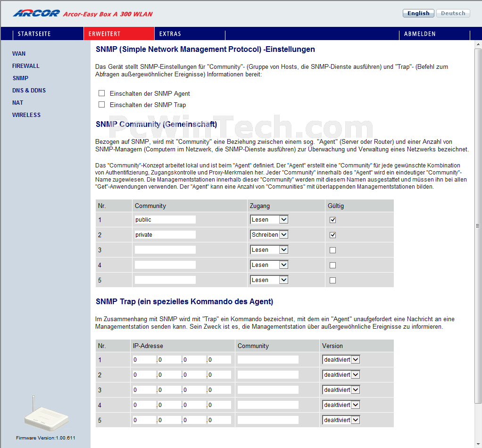Click the scrollbar down arrow
The width and height of the screenshot is (482, 448).
click(x=478, y=444)
